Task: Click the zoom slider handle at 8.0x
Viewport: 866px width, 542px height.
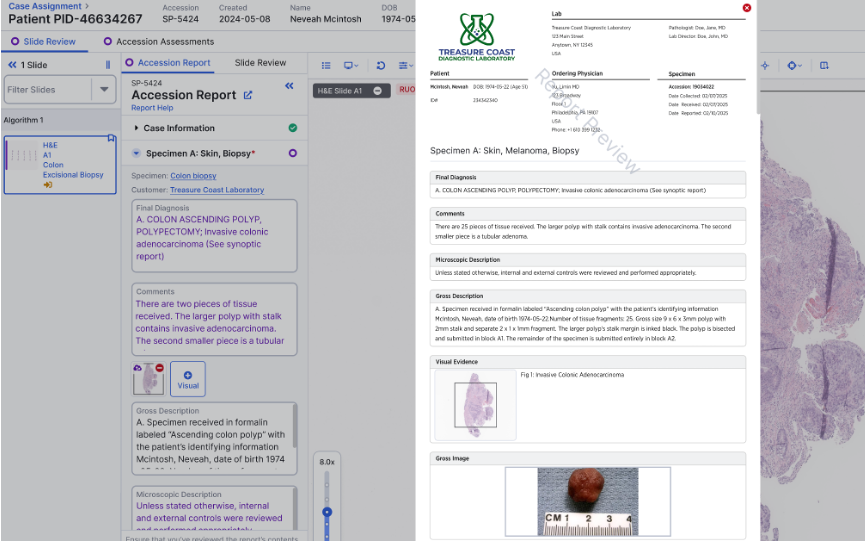Action: point(327,512)
